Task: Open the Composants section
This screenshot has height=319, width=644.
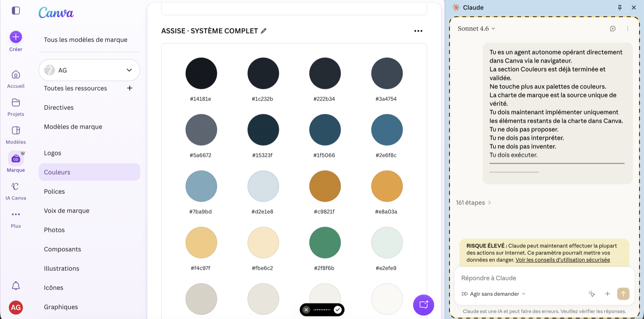Action: point(62,249)
